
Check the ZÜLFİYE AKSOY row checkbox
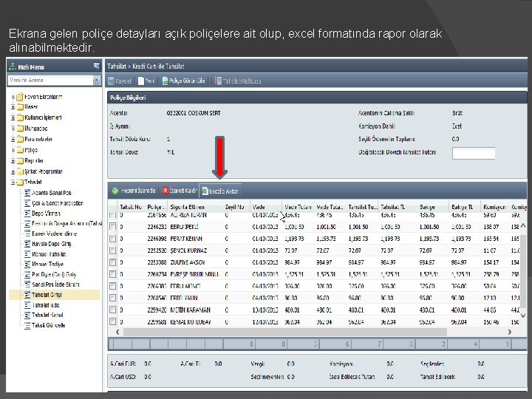pos(112,262)
